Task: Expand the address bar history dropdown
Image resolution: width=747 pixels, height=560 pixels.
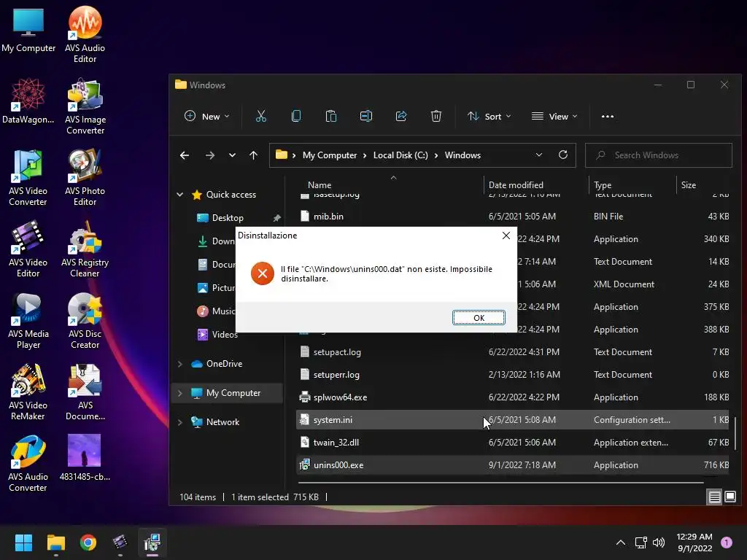Action: click(x=539, y=155)
